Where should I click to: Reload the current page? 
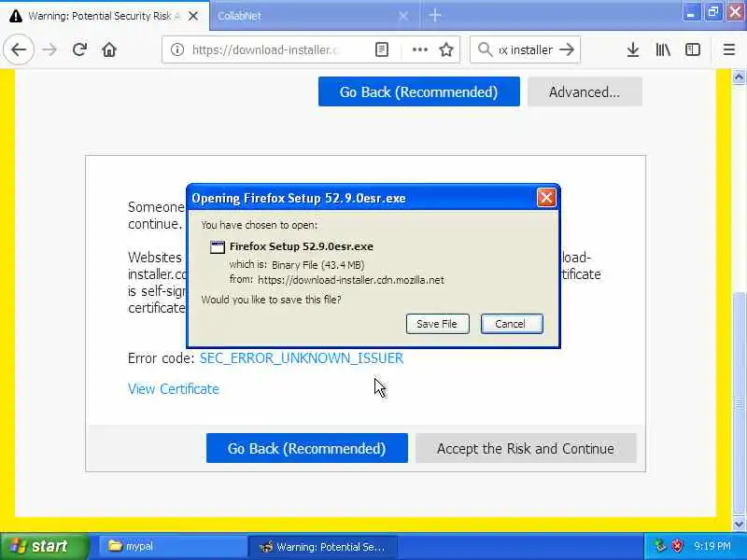tap(79, 49)
